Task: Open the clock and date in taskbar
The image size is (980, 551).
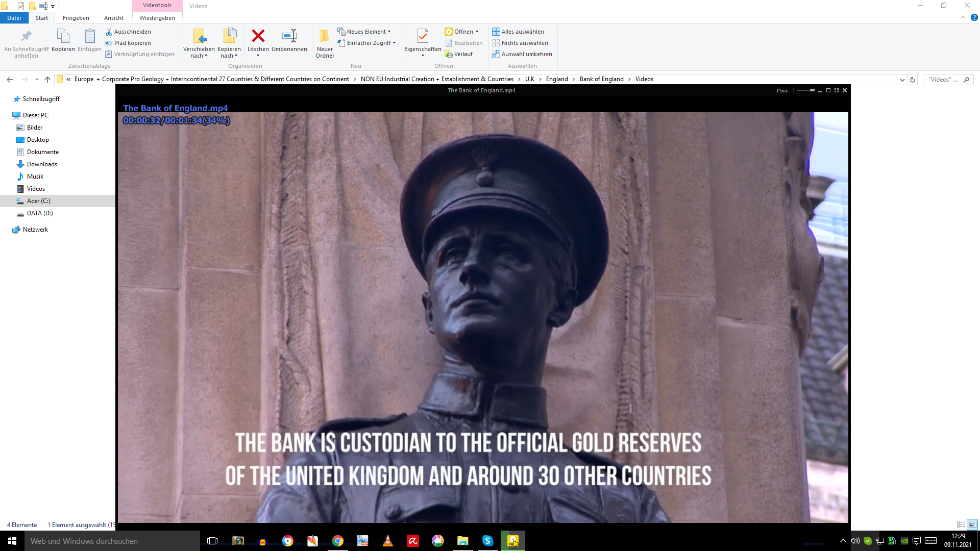Action: click(958, 541)
